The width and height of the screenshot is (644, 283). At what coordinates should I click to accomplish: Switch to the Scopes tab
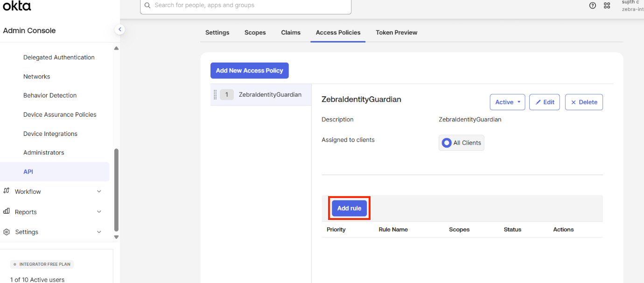click(255, 33)
